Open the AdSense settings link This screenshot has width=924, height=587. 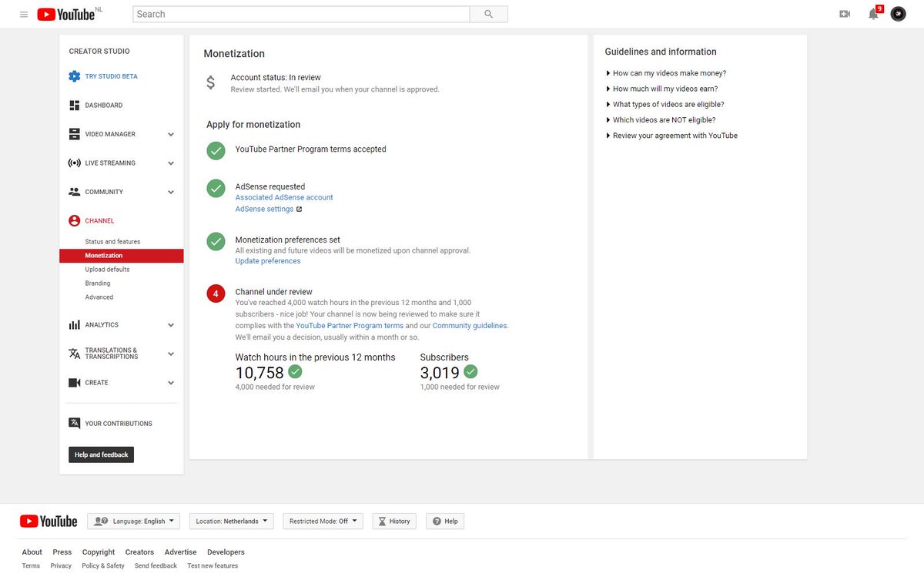(264, 210)
